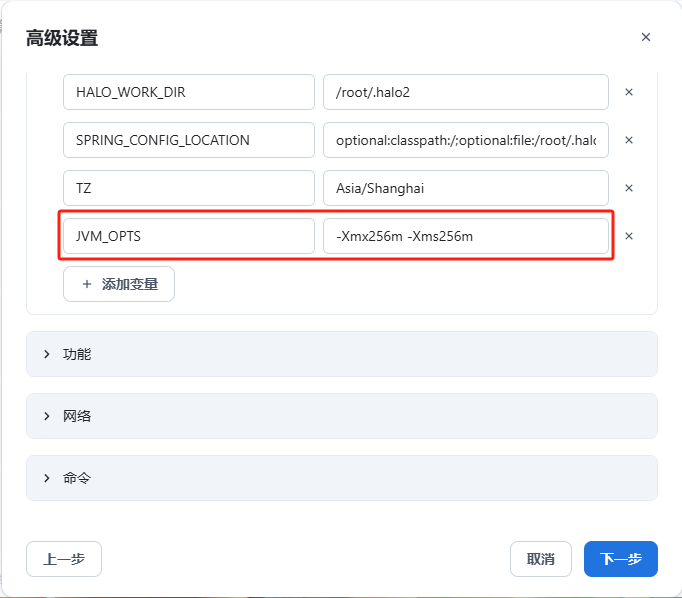682x598 pixels.
Task: Edit the TZ name field
Action: point(189,188)
